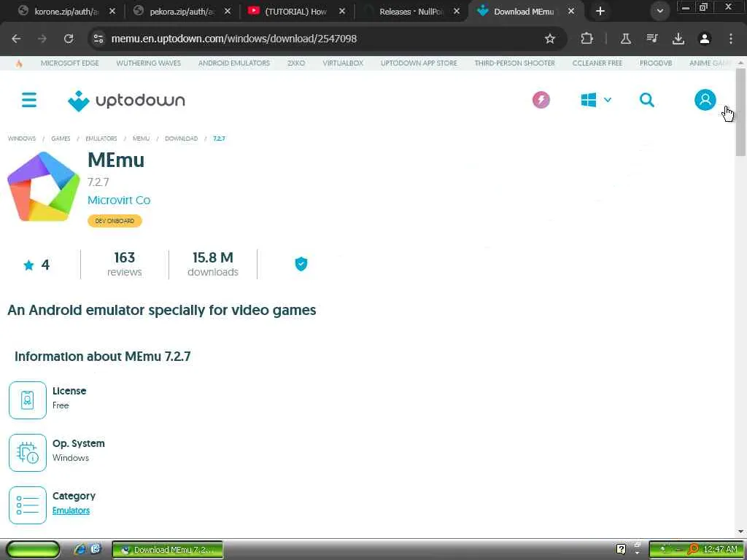Click the 15.8 M downloads count

click(213, 264)
